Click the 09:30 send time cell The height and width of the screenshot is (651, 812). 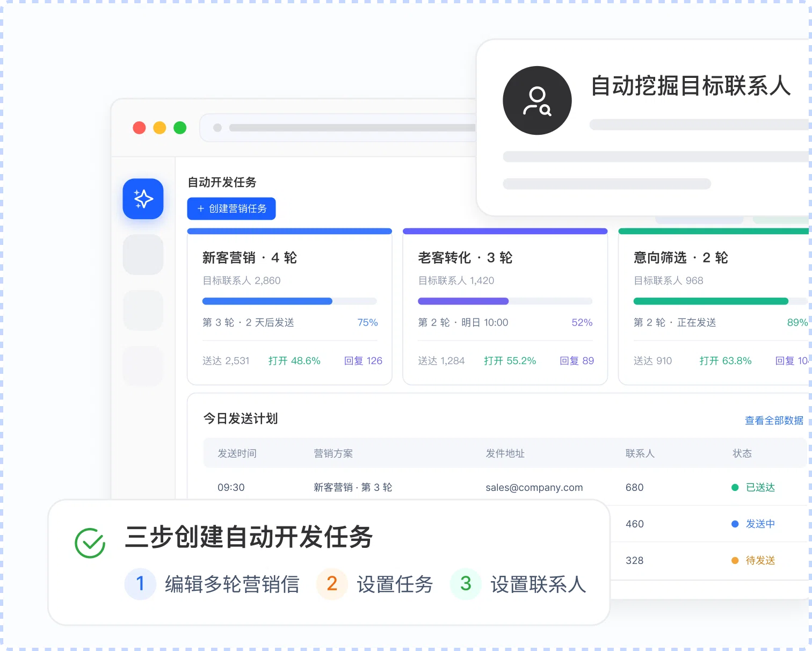[x=231, y=488]
